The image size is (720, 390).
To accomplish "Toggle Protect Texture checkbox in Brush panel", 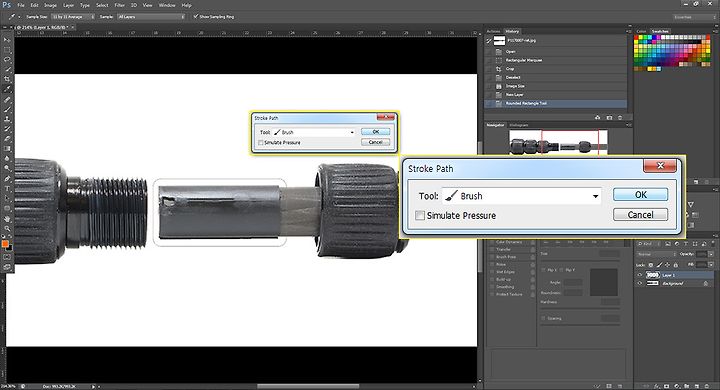I will pos(492,294).
